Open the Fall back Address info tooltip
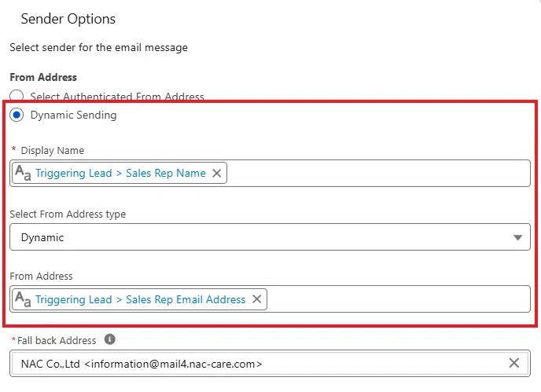Viewport: 541px width, 392px height. (x=110, y=339)
